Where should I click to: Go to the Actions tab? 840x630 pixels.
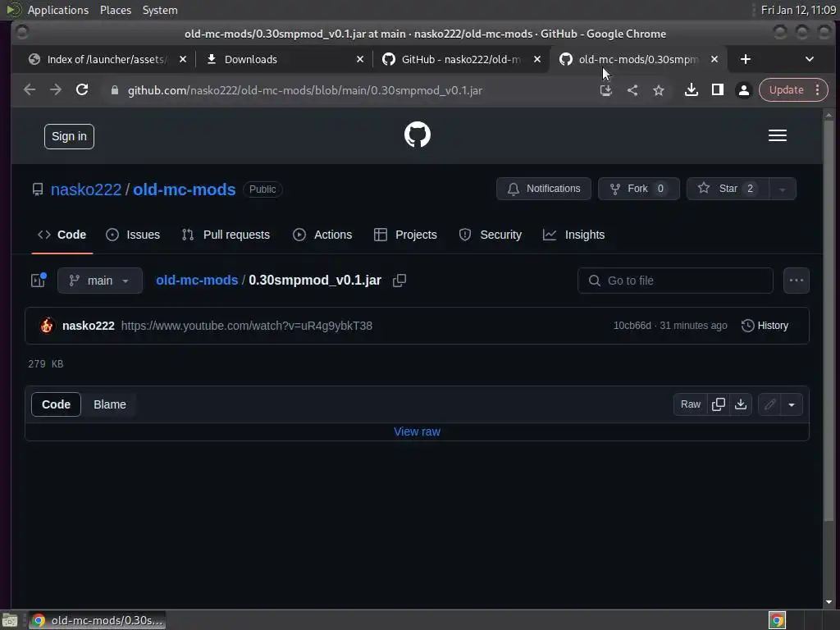coord(322,235)
